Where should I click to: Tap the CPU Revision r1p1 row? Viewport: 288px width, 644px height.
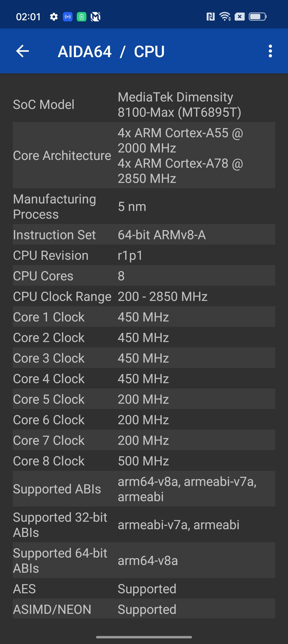tap(144, 255)
